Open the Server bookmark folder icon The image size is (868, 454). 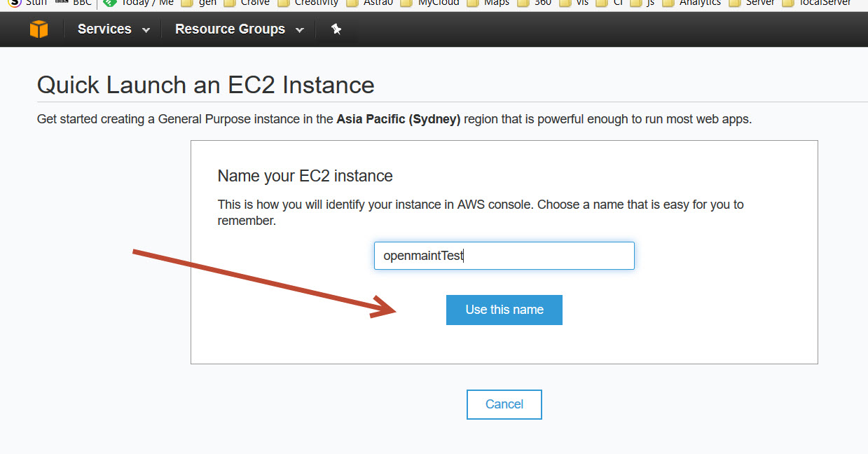[x=734, y=3]
